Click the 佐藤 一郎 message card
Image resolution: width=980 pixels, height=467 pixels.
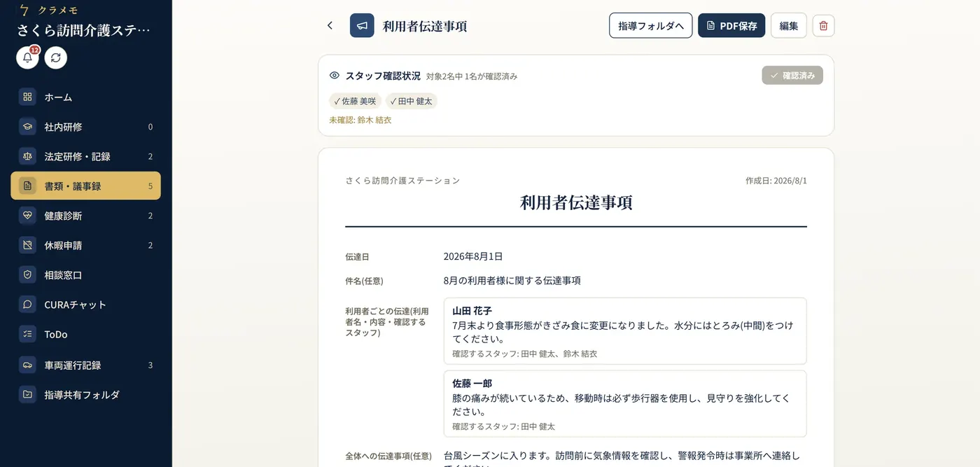coord(625,404)
